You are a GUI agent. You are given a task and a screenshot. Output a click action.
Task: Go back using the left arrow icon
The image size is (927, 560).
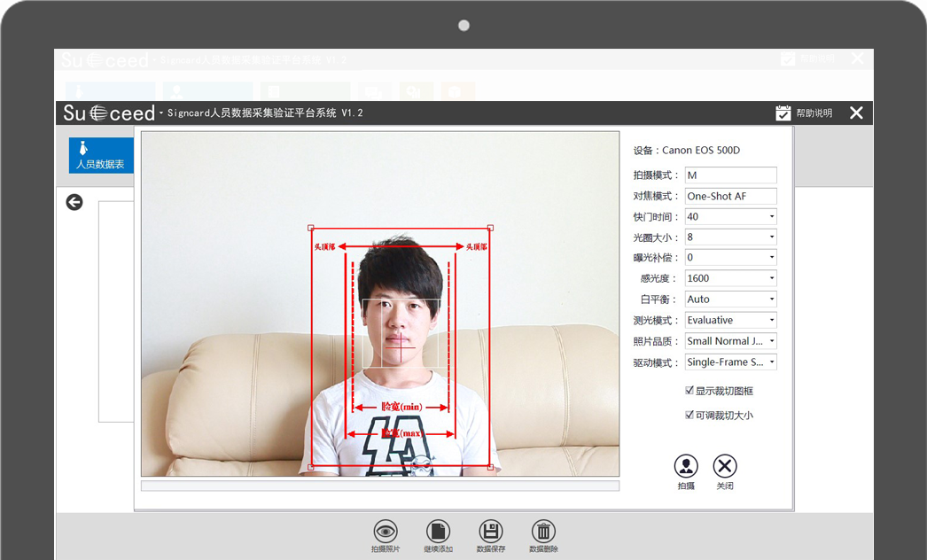click(x=74, y=202)
